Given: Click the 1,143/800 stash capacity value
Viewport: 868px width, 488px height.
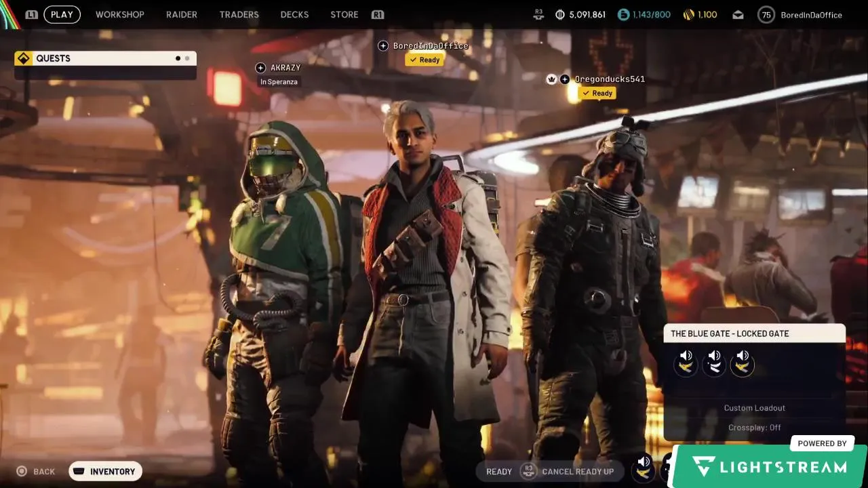Looking at the screenshot, I should tap(652, 15).
